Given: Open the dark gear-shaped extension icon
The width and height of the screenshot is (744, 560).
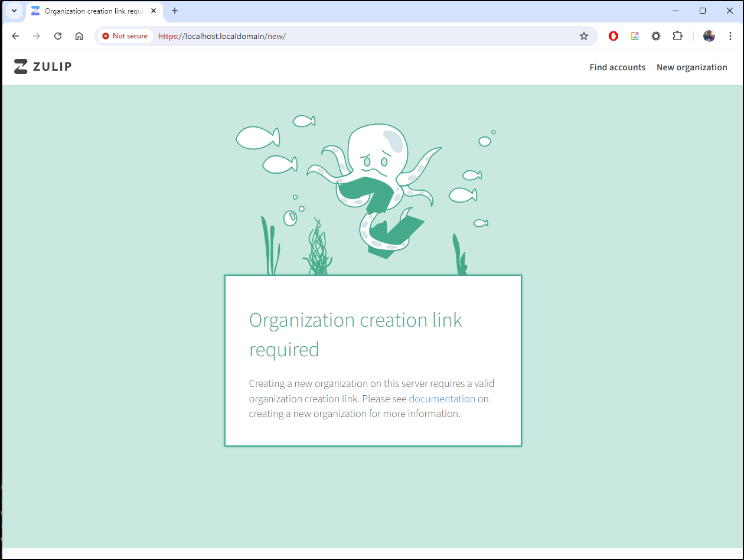Looking at the screenshot, I should (x=656, y=36).
